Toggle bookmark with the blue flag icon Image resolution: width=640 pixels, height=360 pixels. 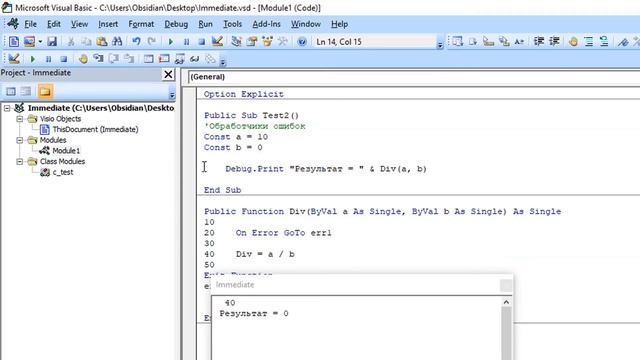coord(623,42)
